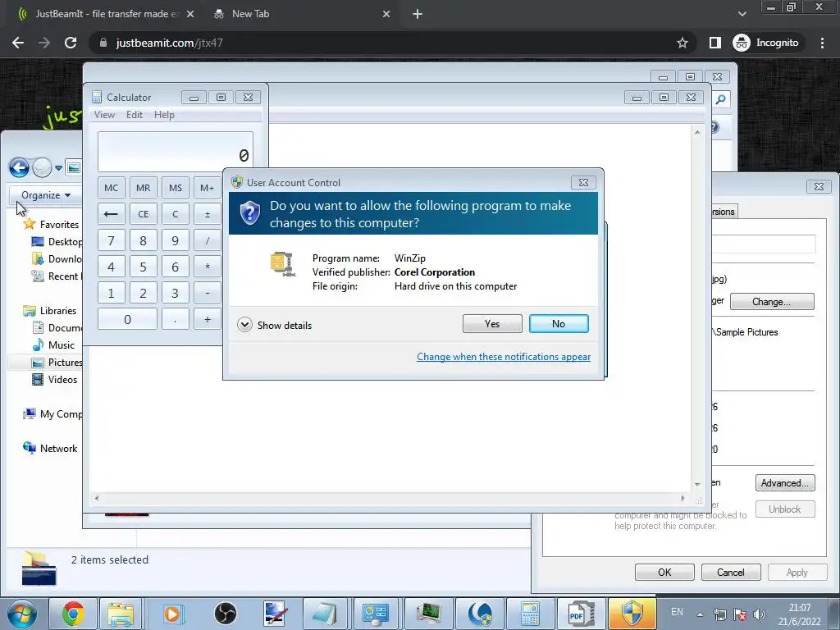Click the volume icon in system tray
This screenshot has height=630, width=840.
(x=759, y=614)
